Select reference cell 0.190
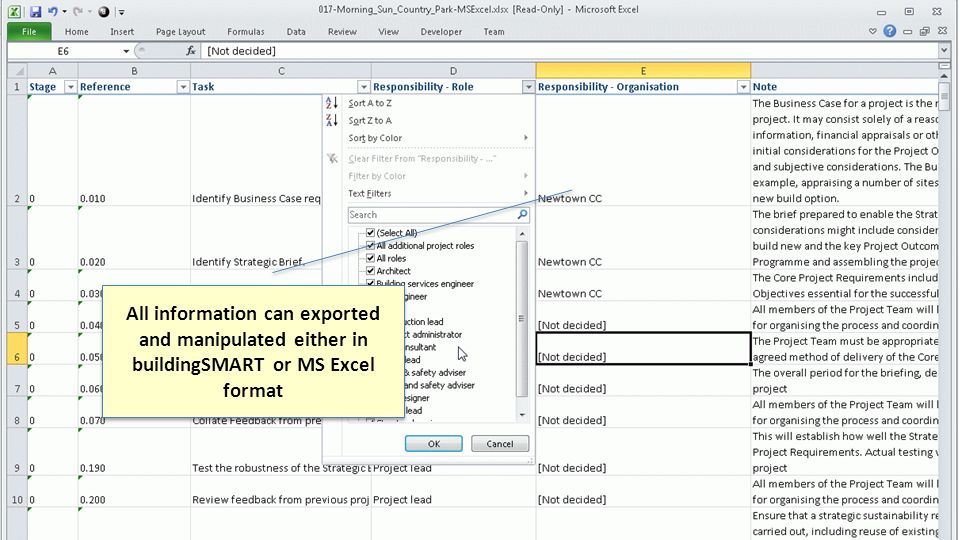 click(x=134, y=452)
